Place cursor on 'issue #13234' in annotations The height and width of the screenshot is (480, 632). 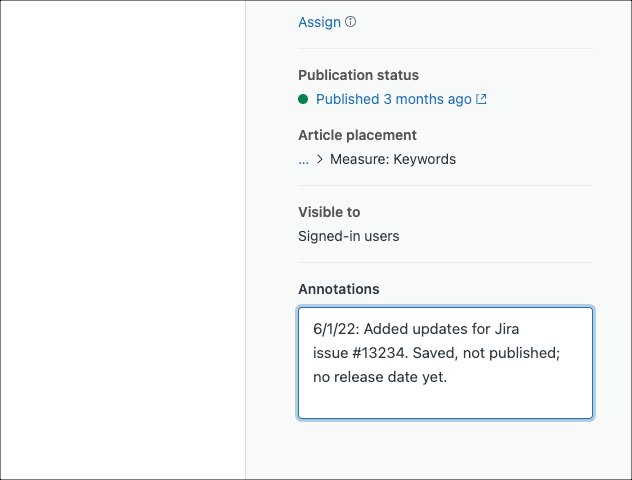(x=354, y=353)
